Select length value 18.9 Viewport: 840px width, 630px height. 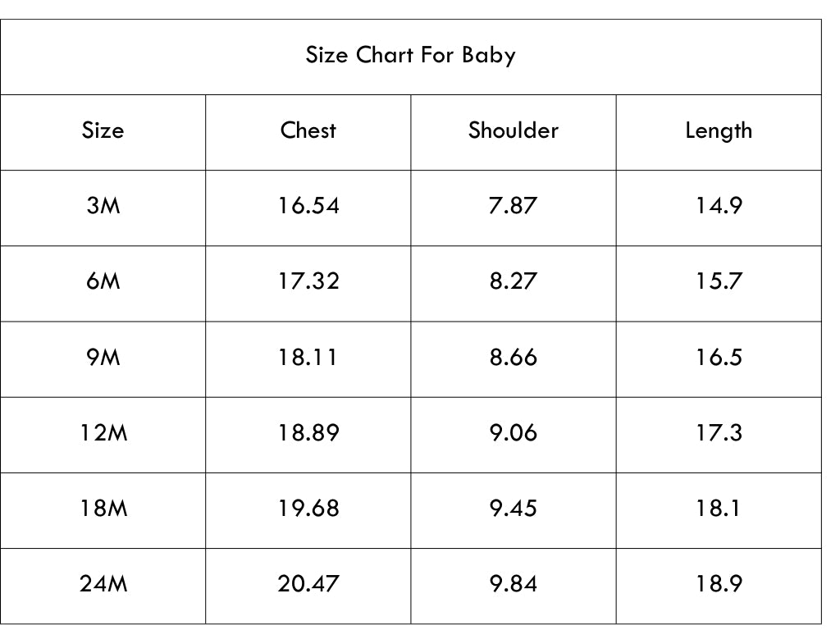[719, 584]
